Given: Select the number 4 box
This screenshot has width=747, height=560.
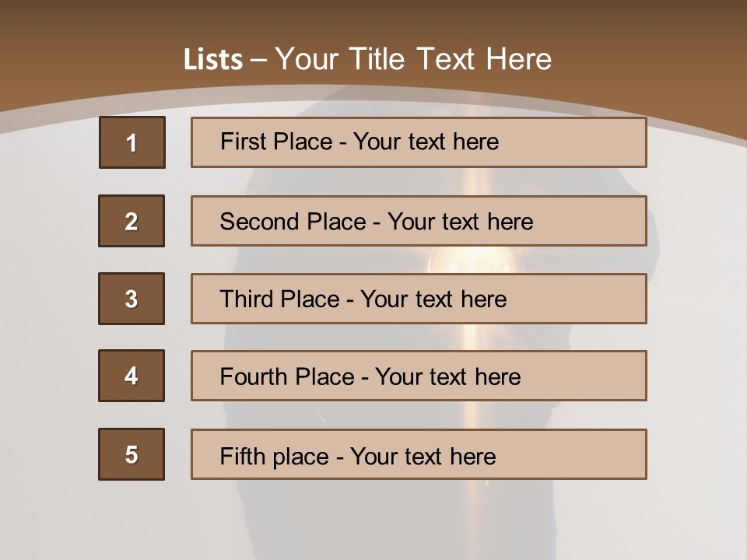Looking at the screenshot, I should [132, 376].
